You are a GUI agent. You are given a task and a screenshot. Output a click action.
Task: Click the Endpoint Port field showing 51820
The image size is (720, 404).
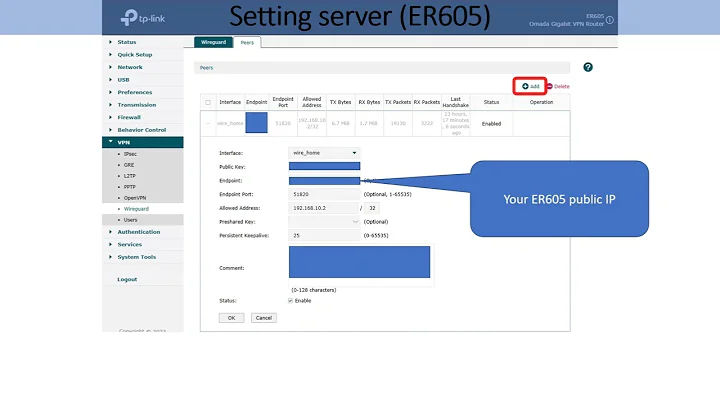pyautogui.click(x=324, y=194)
